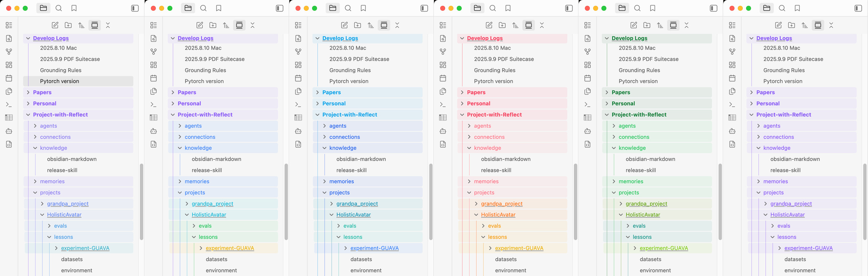Switch to Files tab in the first window
Screen dimensions: 868x276
click(43, 8)
